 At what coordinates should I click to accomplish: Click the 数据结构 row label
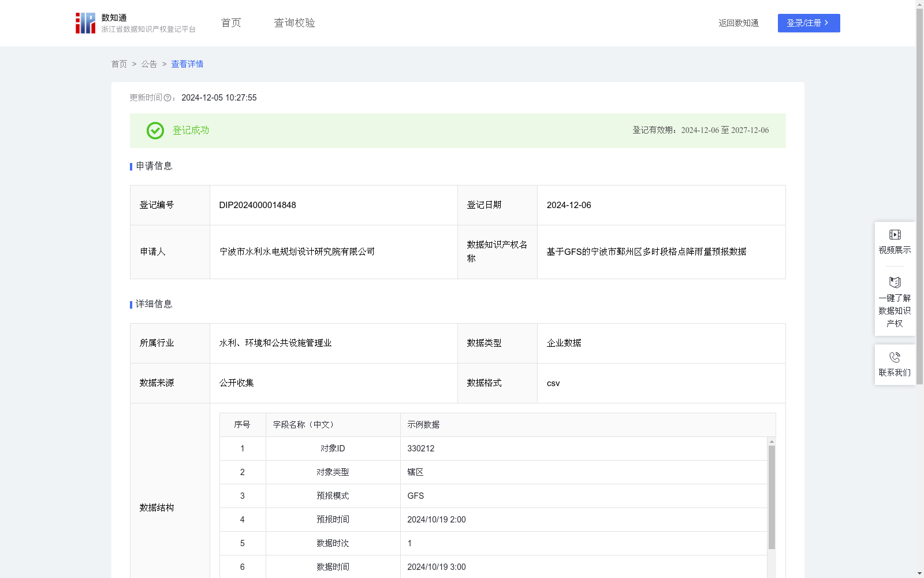157,508
